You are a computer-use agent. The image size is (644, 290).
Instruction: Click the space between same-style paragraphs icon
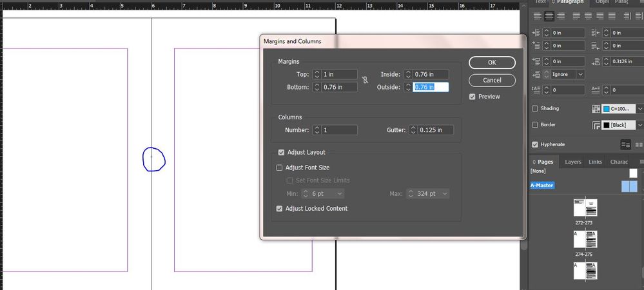click(x=536, y=74)
